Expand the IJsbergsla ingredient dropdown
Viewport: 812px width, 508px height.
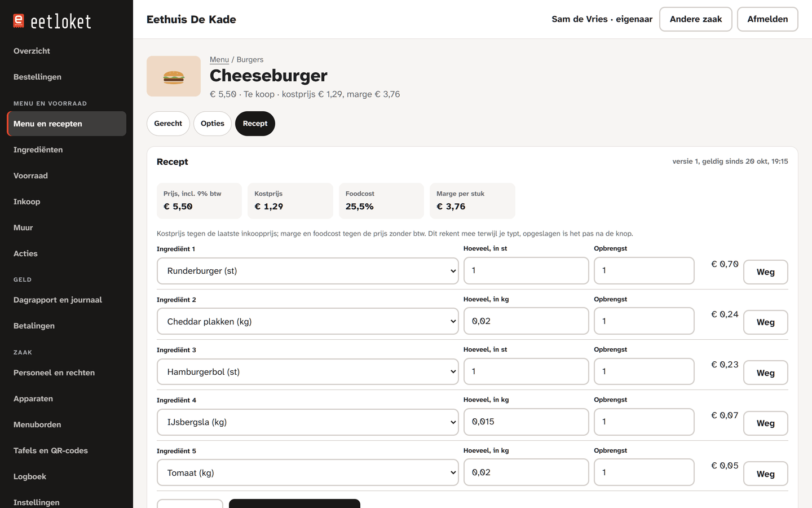tap(308, 422)
